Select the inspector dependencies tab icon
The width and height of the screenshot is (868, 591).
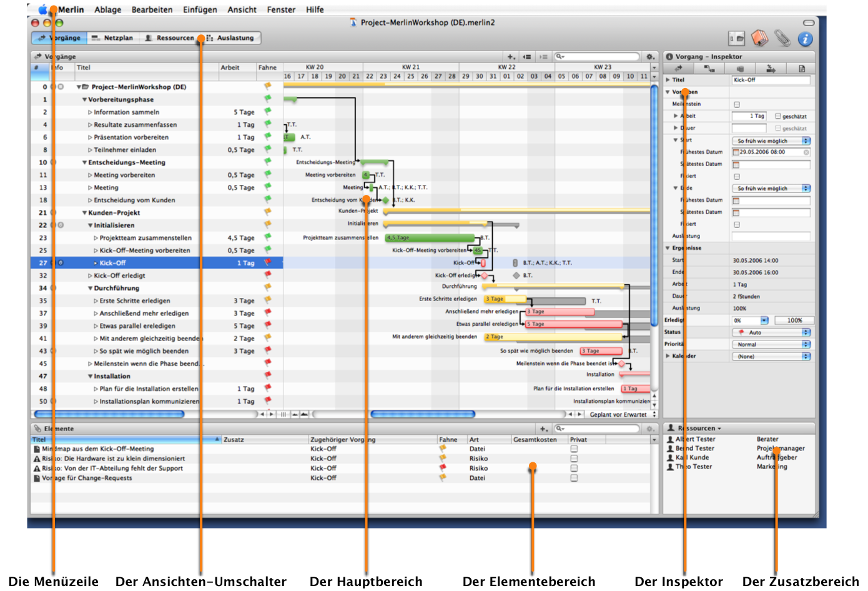click(x=709, y=68)
